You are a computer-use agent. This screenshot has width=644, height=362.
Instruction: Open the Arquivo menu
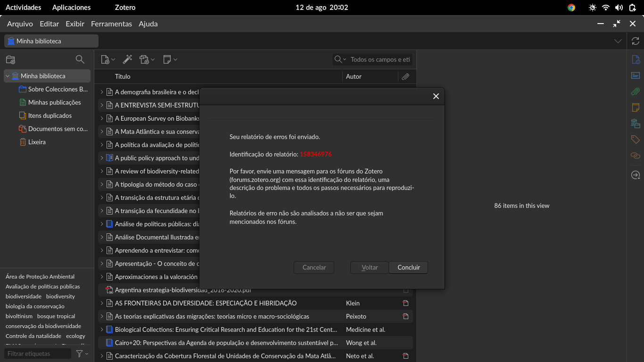coord(20,24)
